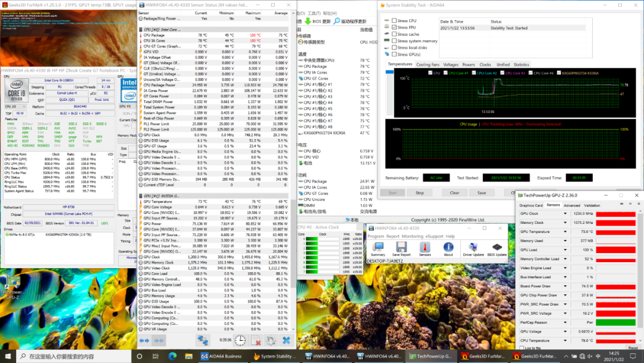
Task: Open sensor settings gear icon
Action: [x=271, y=340]
